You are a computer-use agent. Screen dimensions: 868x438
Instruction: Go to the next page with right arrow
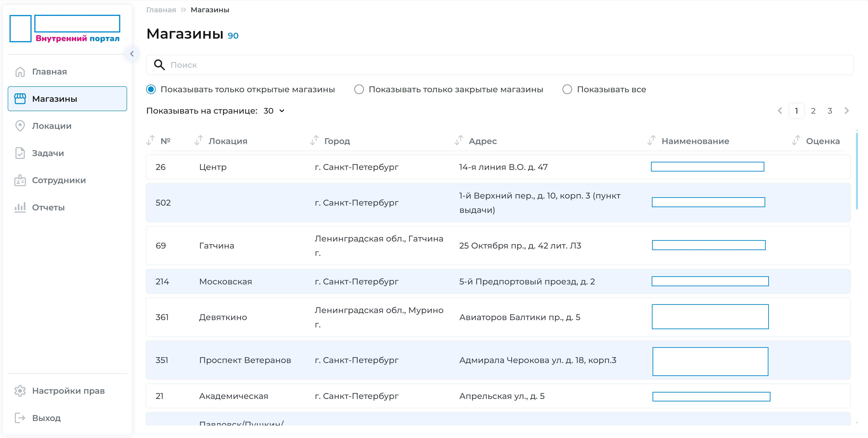point(846,111)
